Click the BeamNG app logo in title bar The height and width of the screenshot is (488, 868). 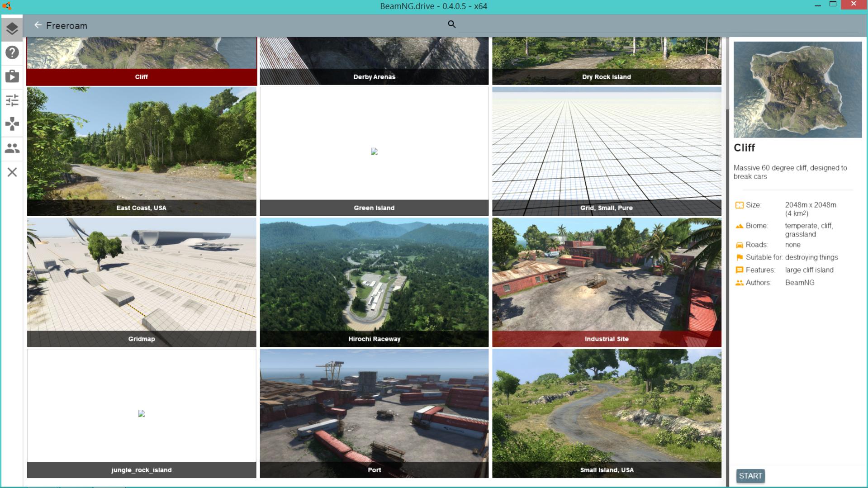(x=6, y=6)
